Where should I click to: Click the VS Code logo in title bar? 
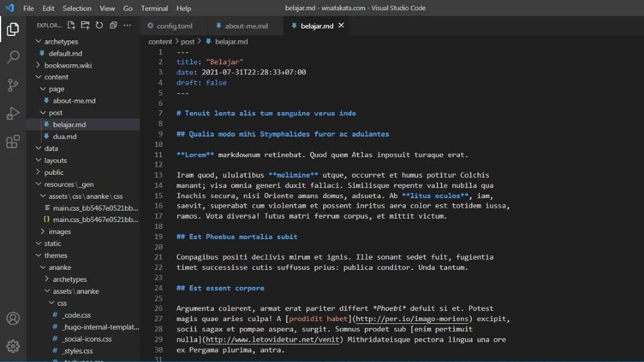tap(9, 8)
